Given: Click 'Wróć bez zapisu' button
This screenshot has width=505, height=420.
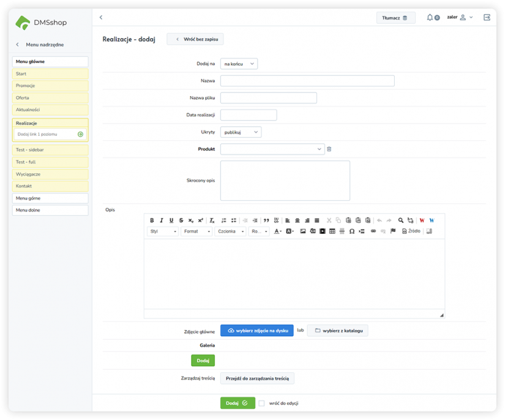Looking at the screenshot, I should click(195, 39).
